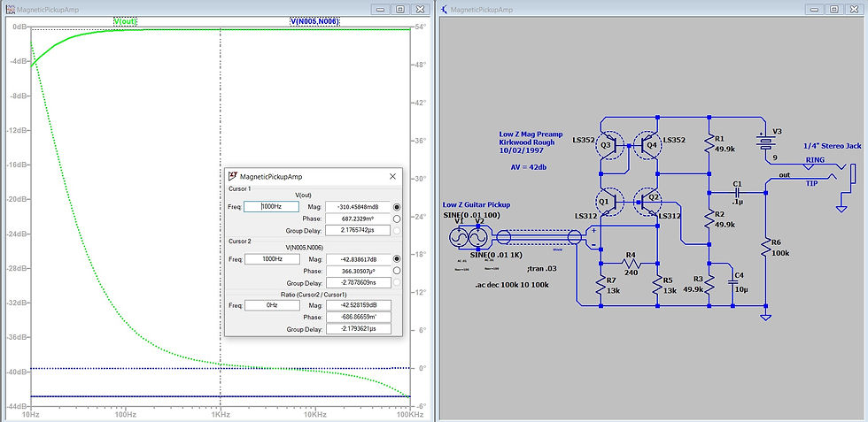Image resolution: width=868 pixels, height=422 pixels.
Task: Click Ratio Group Delay value field
Action: pos(358,329)
